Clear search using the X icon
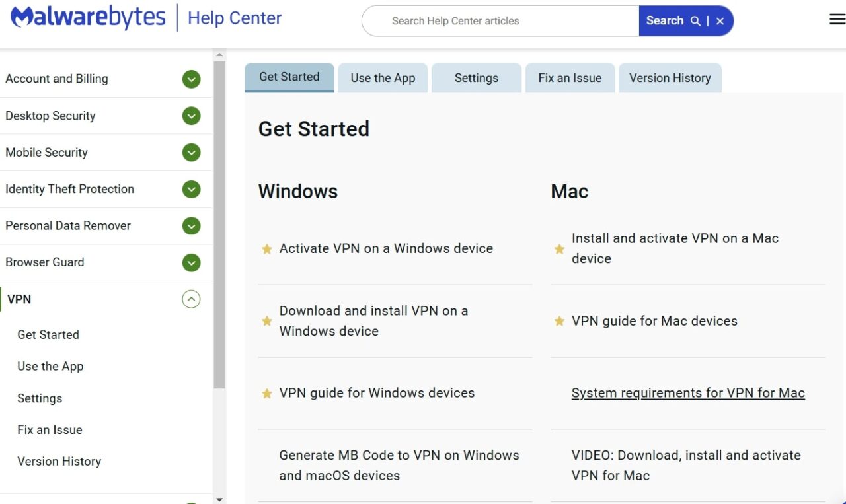The width and height of the screenshot is (846, 504). tap(720, 21)
